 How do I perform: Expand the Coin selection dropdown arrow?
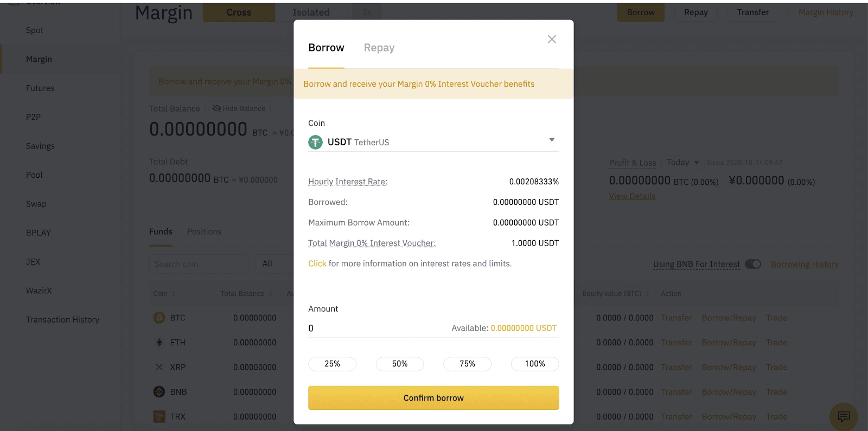pos(552,140)
